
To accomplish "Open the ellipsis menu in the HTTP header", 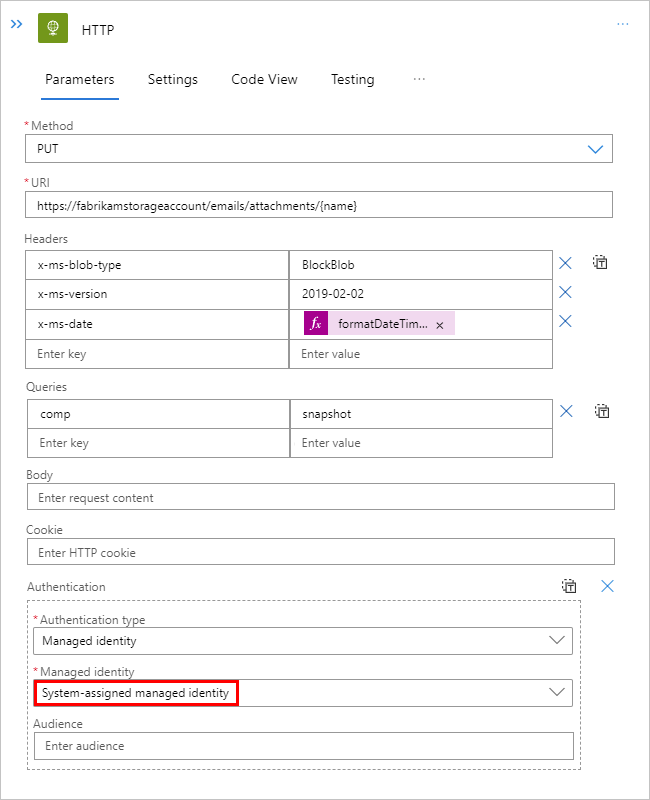I will point(623,23).
